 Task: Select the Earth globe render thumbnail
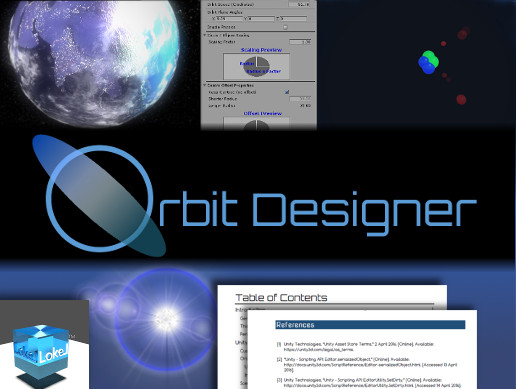93,63
